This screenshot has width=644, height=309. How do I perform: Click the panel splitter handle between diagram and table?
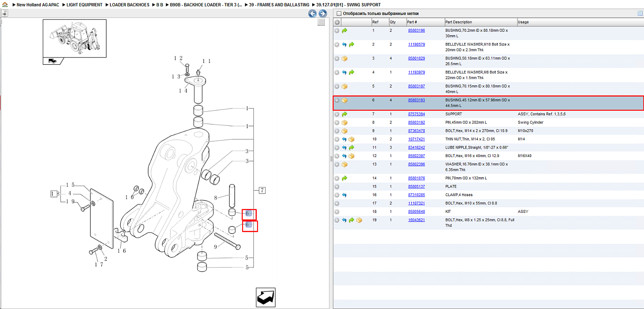click(331, 159)
